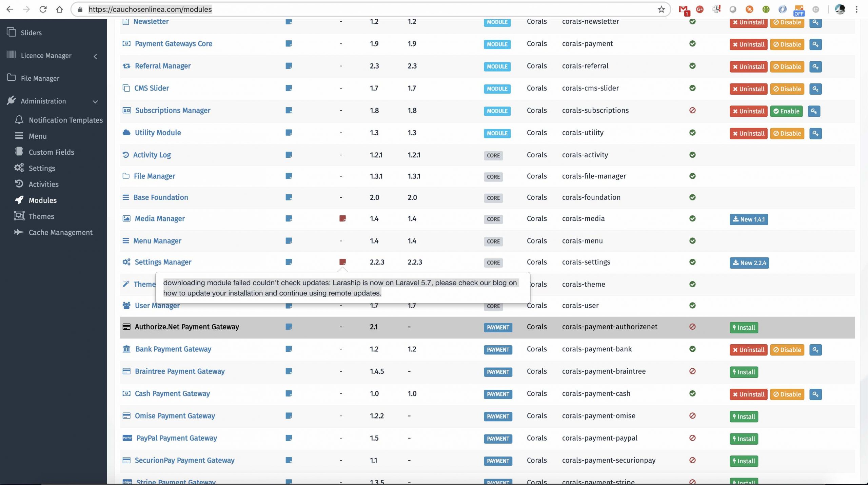Open Sliders in sidebar

(x=31, y=33)
